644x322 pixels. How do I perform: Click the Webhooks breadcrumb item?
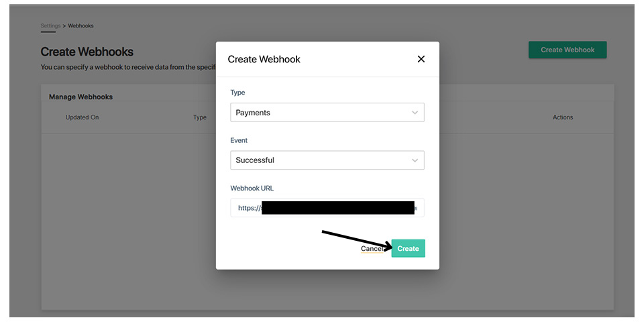click(80, 25)
